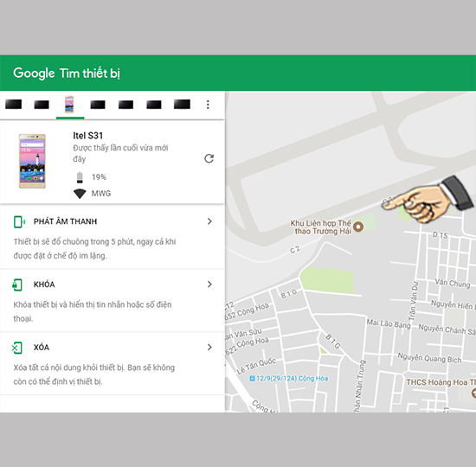Click the Google Tìm thiết bị title
This screenshot has height=467, width=476.
pyautogui.click(x=67, y=74)
